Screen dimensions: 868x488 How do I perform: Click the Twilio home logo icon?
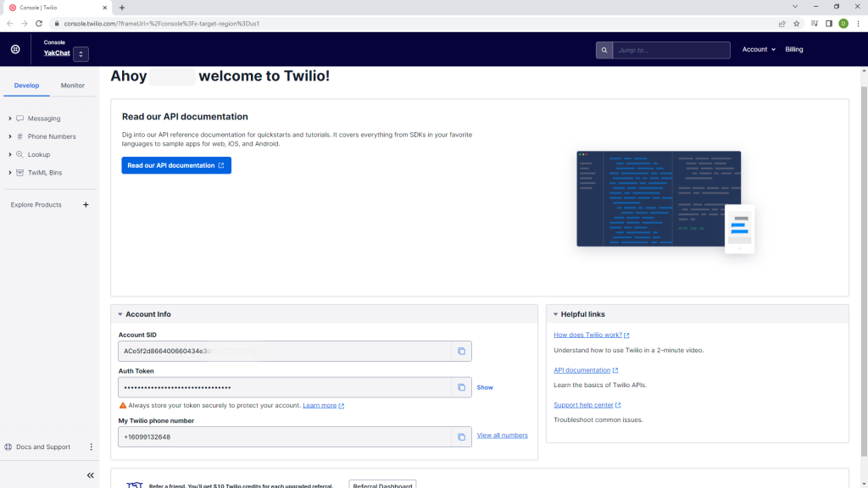(15, 50)
